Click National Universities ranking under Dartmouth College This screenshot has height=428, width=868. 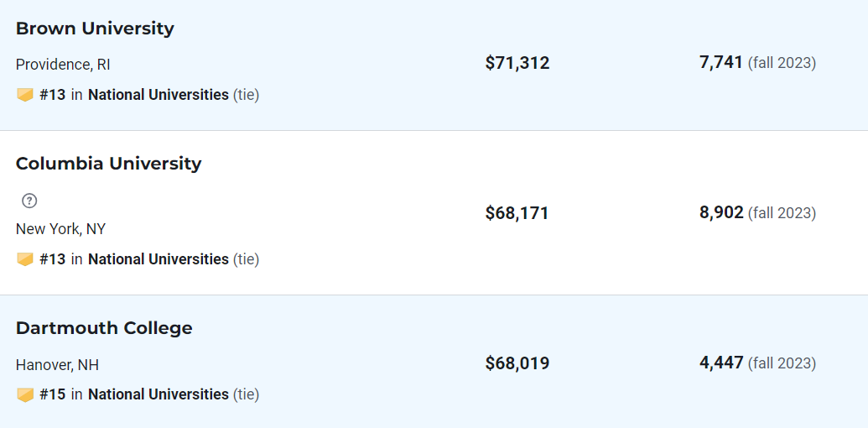pyautogui.click(x=159, y=394)
